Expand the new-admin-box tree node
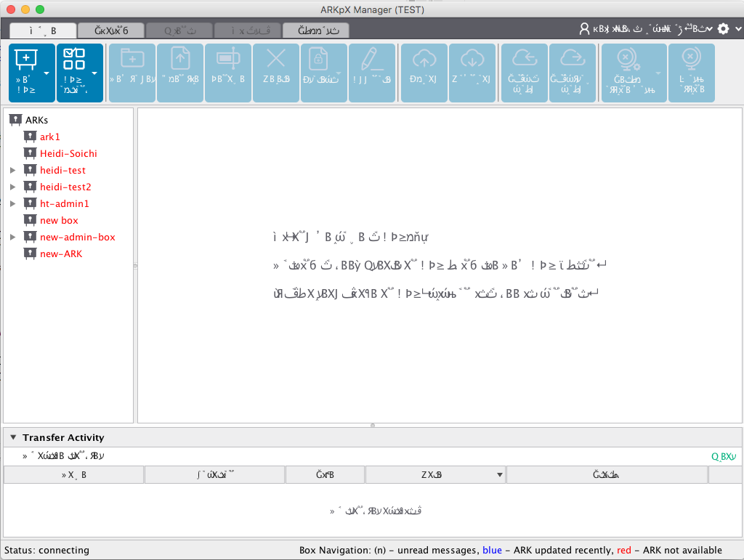This screenshot has width=744, height=560. [13, 237]
